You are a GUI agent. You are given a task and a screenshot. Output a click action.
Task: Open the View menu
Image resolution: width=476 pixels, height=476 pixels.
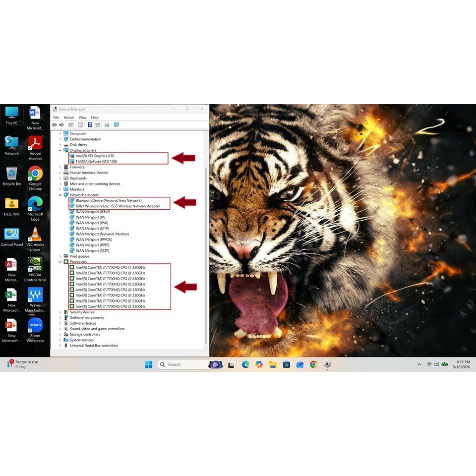point(82,118)
